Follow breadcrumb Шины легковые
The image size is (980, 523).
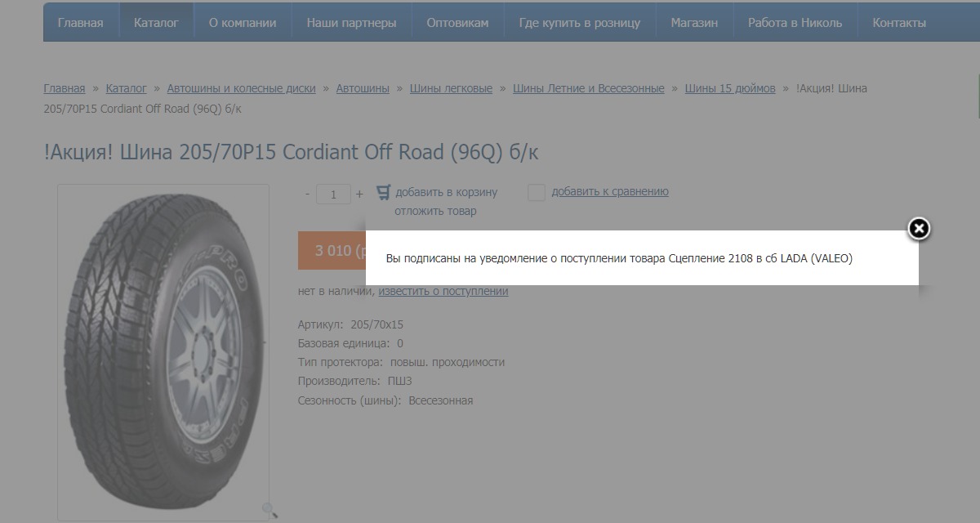tap(451, 88)
